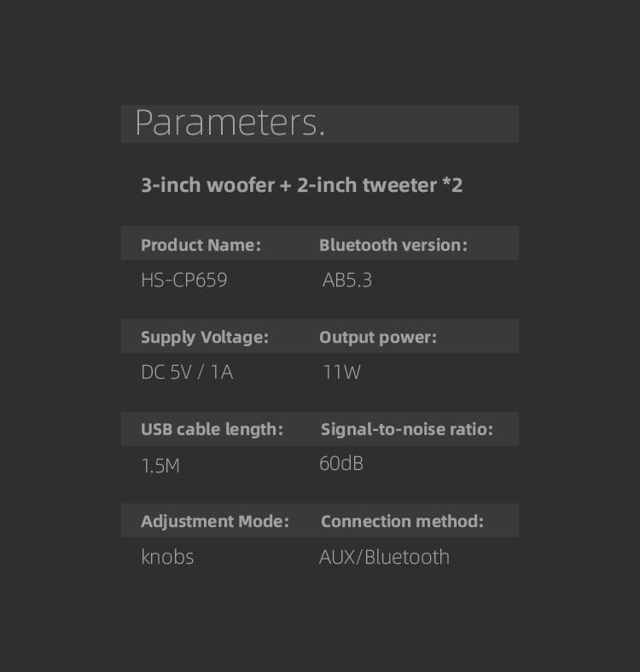640x672 pixels.
Task: Select the 60dB ratio value
Action: (341, 464)
